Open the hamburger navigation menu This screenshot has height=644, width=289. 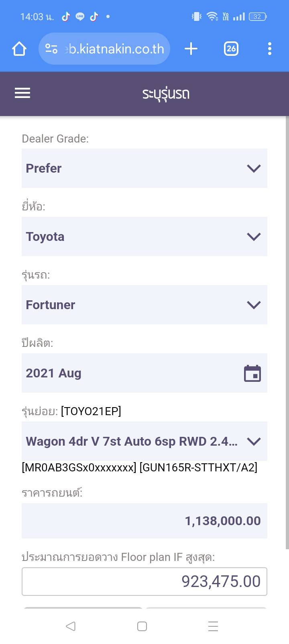[22, 93]
